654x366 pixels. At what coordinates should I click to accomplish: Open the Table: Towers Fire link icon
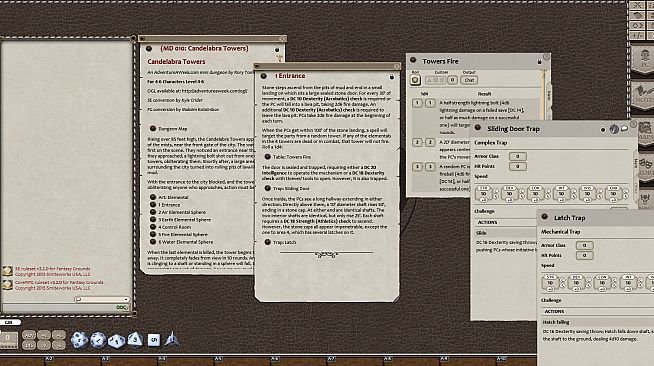pos(267,157)
